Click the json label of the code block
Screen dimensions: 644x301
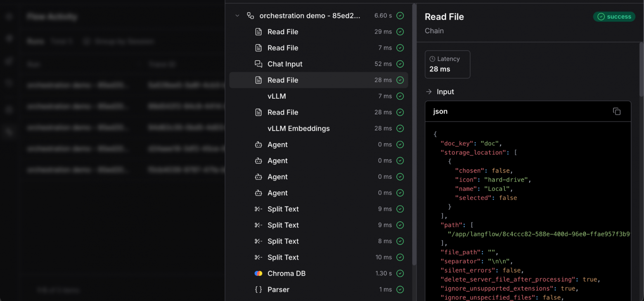[440, 111]
